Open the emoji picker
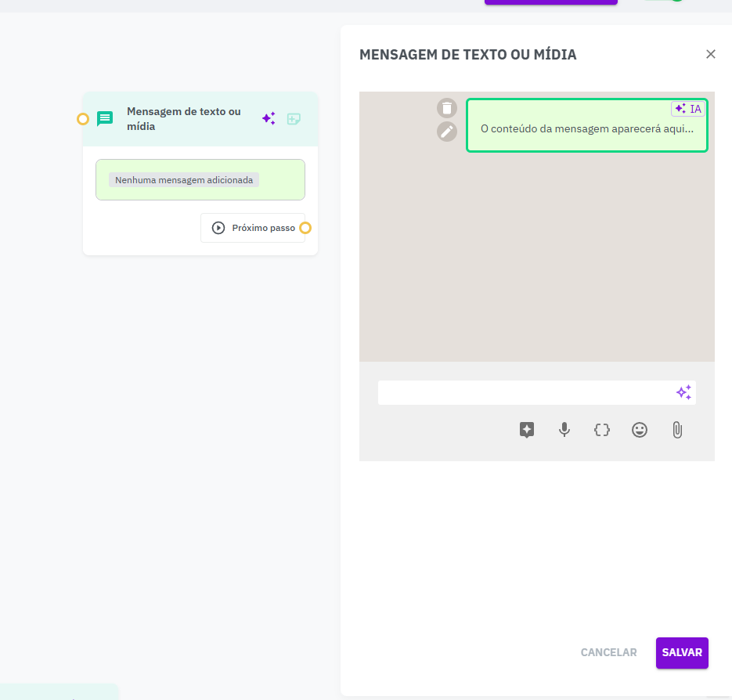This screenshot has width=732, height=700. coord(640,429)
